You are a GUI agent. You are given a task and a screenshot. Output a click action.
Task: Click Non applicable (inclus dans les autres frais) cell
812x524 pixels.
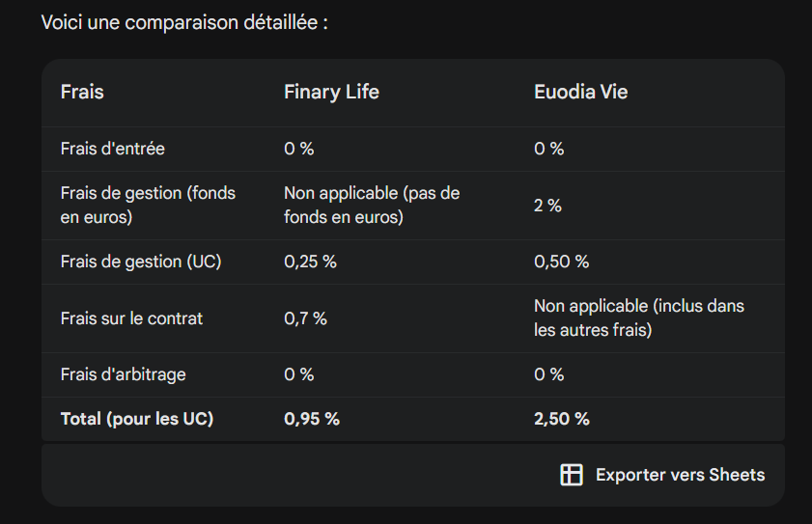tap(639, 317)
